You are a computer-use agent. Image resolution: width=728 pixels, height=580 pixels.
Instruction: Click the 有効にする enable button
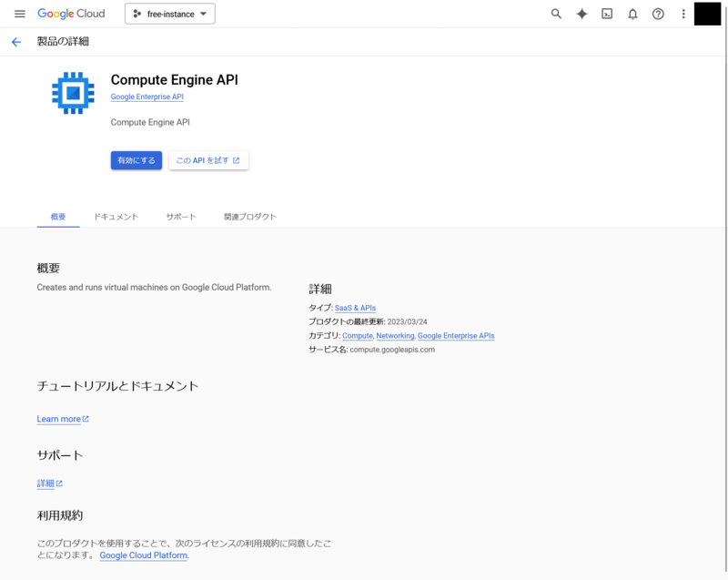(x=136, y=160)
